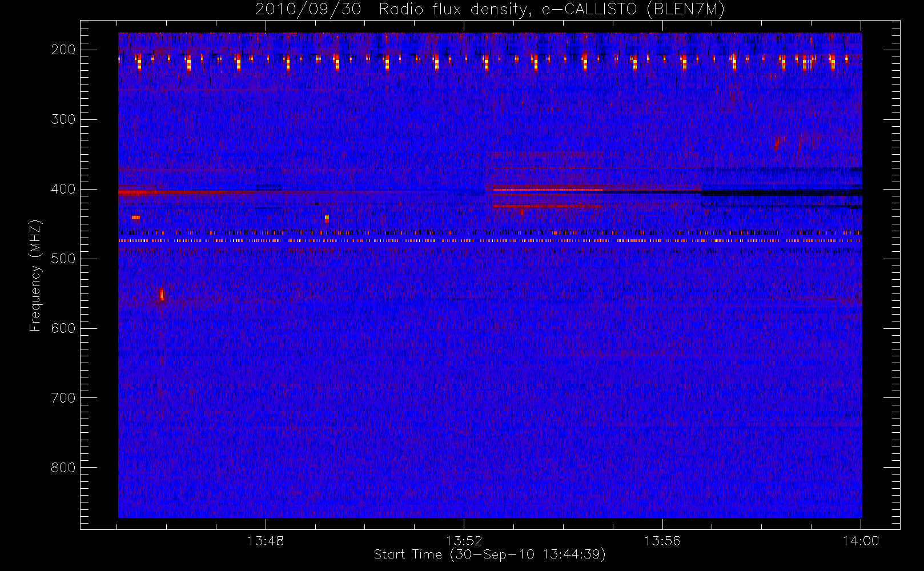The width and height of the screenshot is (924, 571).
Task: Click the black band near 405 MHz at right
Action: coord(781,193)
